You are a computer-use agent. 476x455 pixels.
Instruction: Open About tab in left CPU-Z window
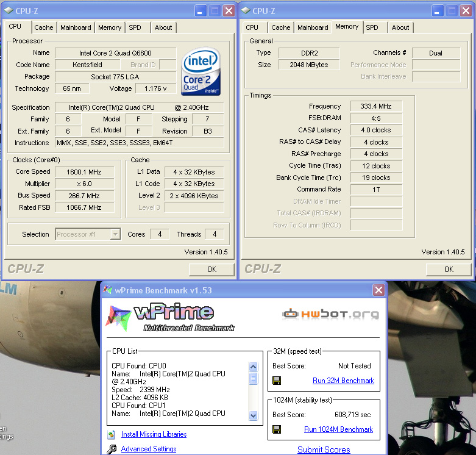(x=163, y=27)
